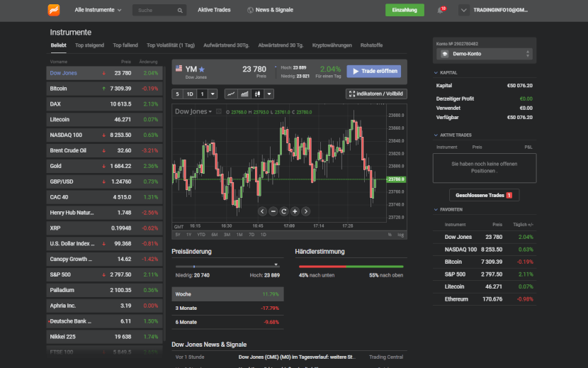
Task: Open the Alle Instrumente dropdown
Action: pyautogui.click(x=98, y=10)
